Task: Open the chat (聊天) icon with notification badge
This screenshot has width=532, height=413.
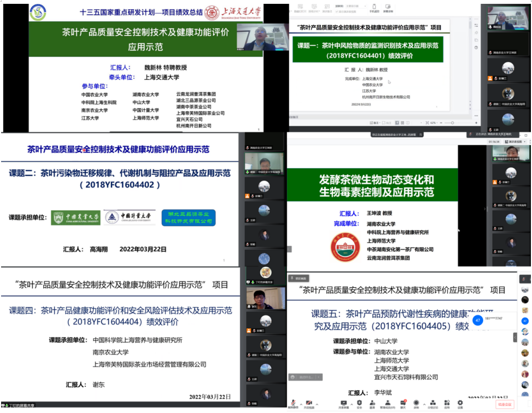Action: tap(403, 404)
